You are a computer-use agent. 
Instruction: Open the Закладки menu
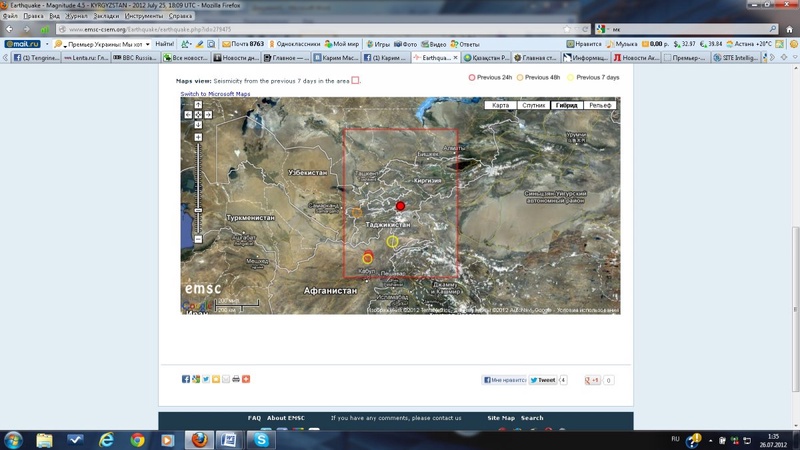point(105,17)
